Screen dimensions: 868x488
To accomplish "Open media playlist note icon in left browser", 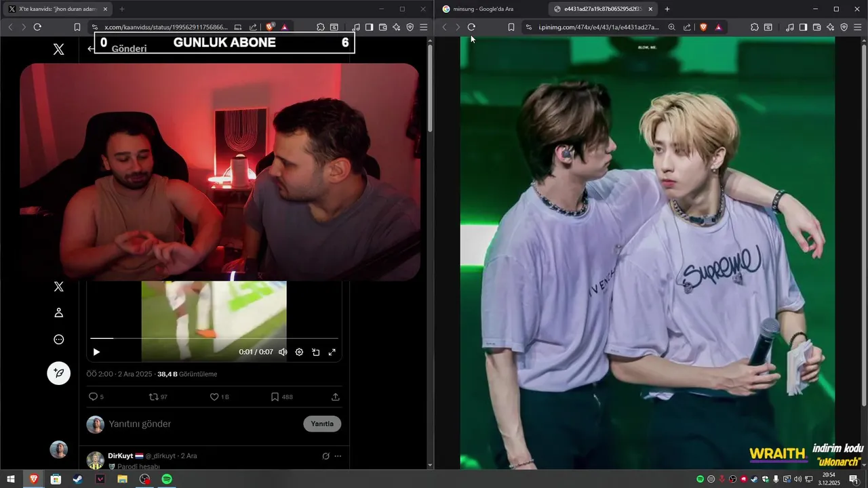I will (x=356, y=27).
